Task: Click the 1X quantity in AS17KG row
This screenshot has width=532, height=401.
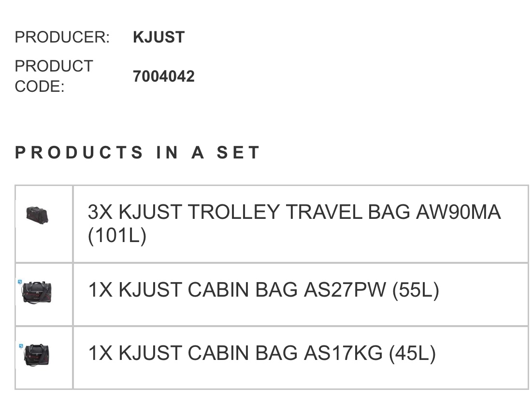Action: click(x=100, y=353)
